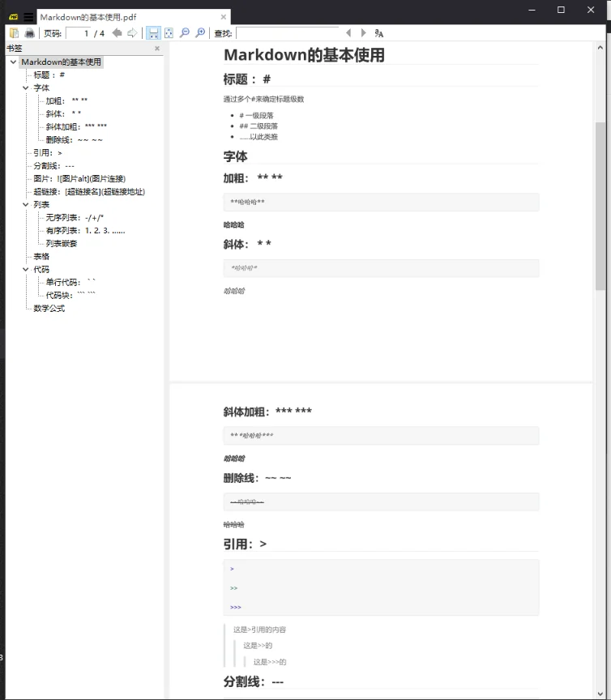This screenshot has height=700, width=611.
Task: Click the Zoom Out magnifier icon
Action: [185, 33]
